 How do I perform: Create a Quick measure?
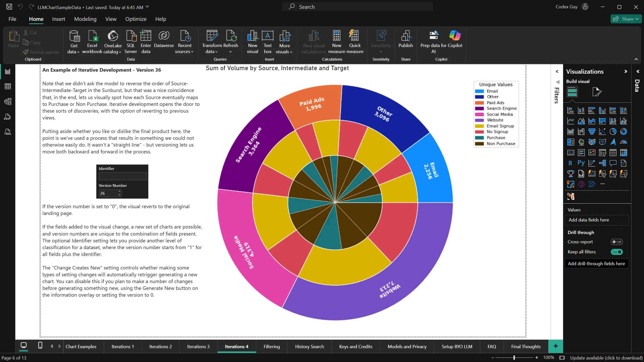click(355, 42)
